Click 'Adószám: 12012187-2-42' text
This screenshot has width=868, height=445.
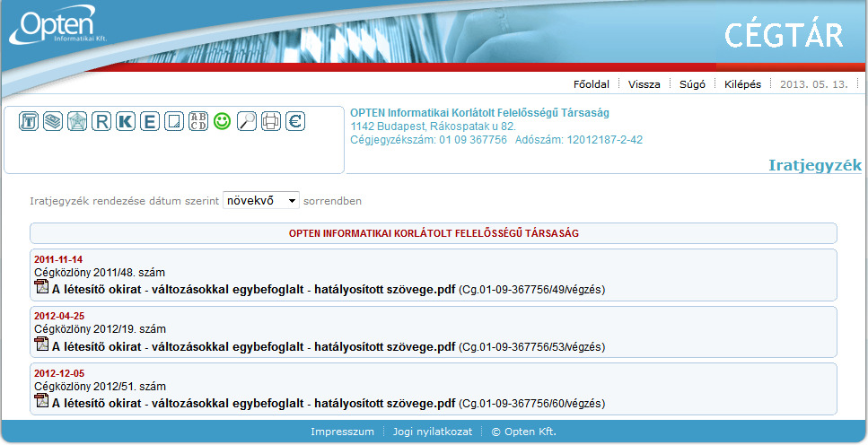pyautogui.click(x=579, y=140)
